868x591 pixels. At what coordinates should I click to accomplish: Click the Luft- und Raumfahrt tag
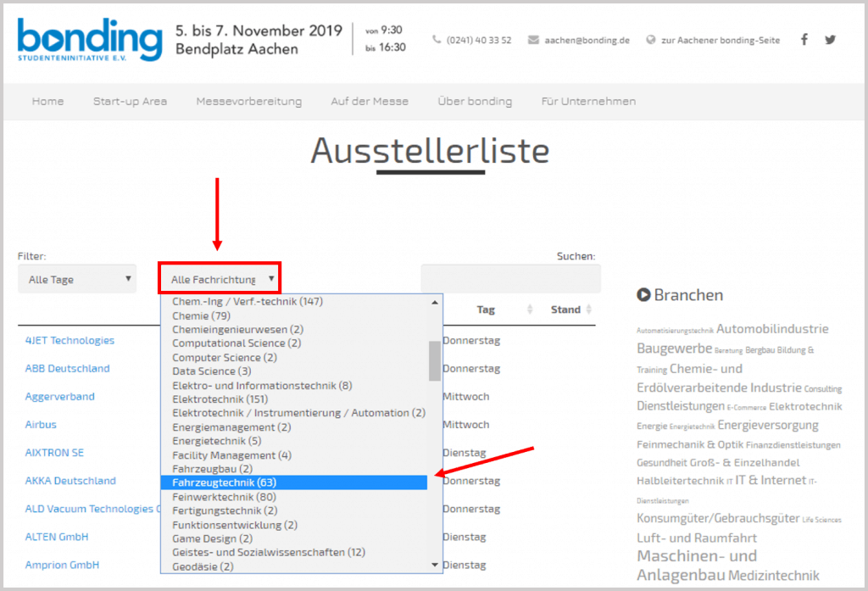[x=697, y=538]
